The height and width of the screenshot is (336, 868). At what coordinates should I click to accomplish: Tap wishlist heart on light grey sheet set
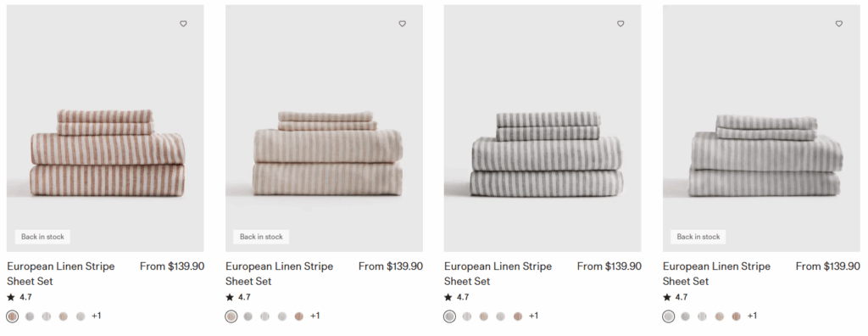click(x=838, y=24)
